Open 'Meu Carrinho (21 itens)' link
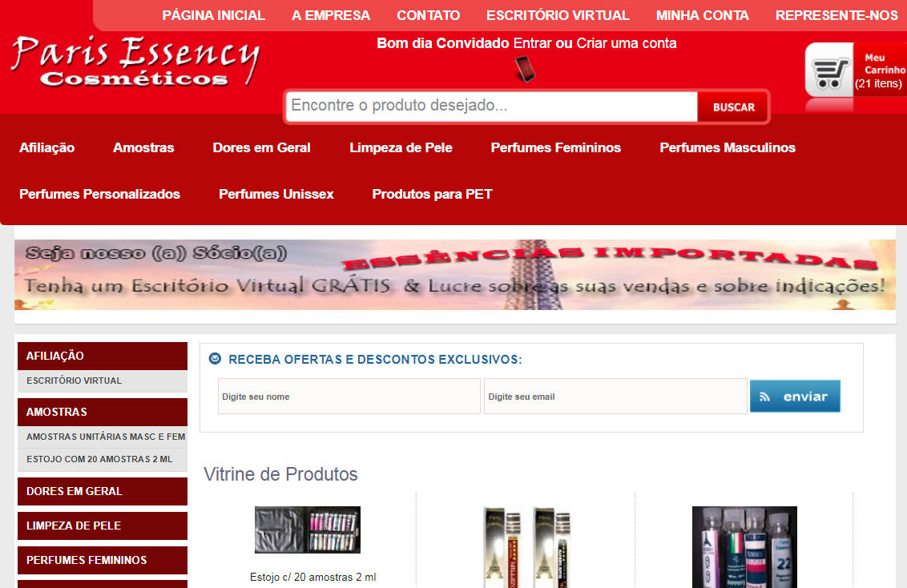This screenshot has width=907, height=588. click(881, 70)
